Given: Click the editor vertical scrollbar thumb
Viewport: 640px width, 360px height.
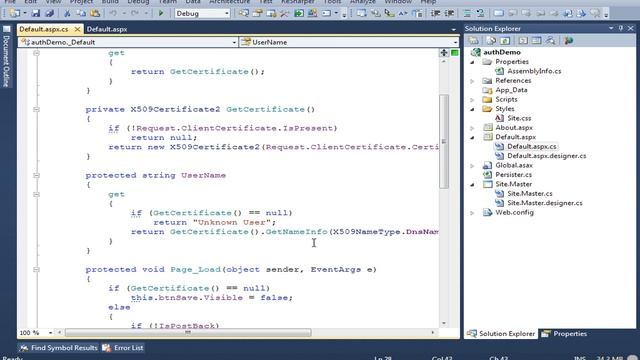Looking at the screenshot, I should (444, 141).
